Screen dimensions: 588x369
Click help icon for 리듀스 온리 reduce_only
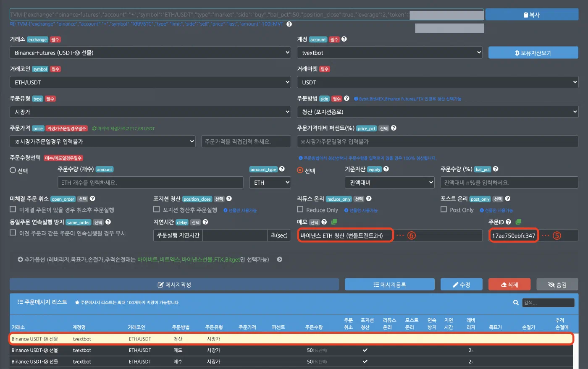(369, 199)
